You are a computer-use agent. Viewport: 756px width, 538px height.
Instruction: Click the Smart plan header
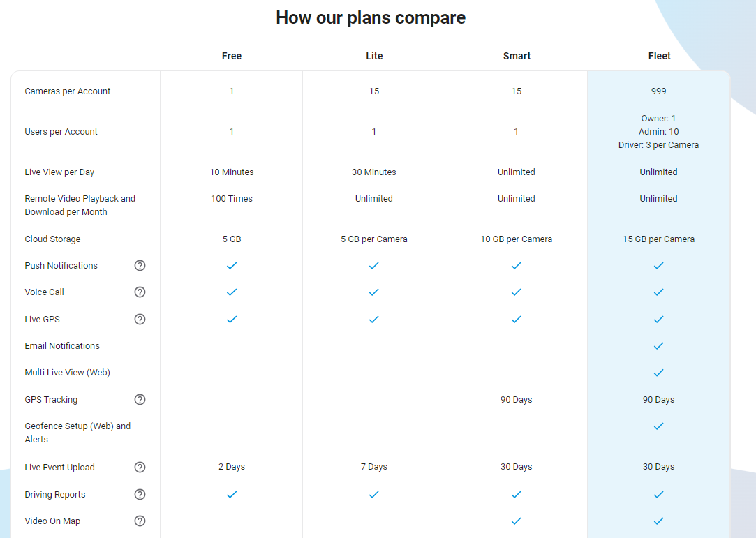(x=517, y=56)
